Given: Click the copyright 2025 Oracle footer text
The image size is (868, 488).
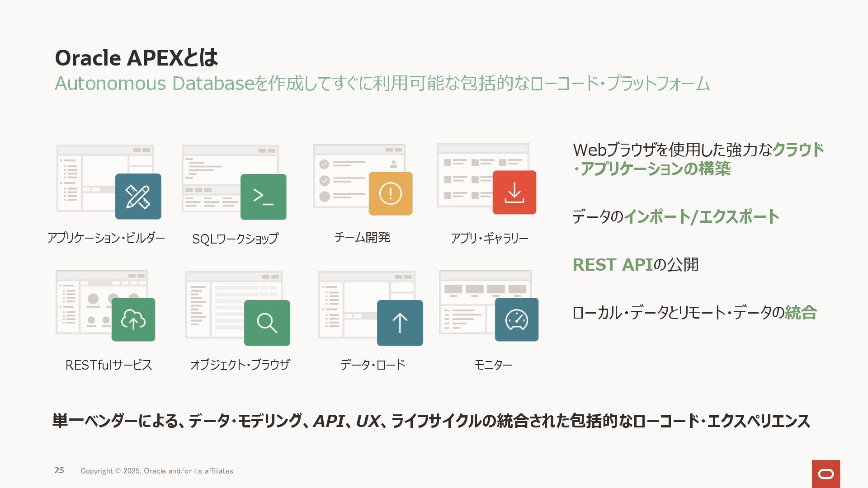Looking at the screenshot, I should (157, 471).
